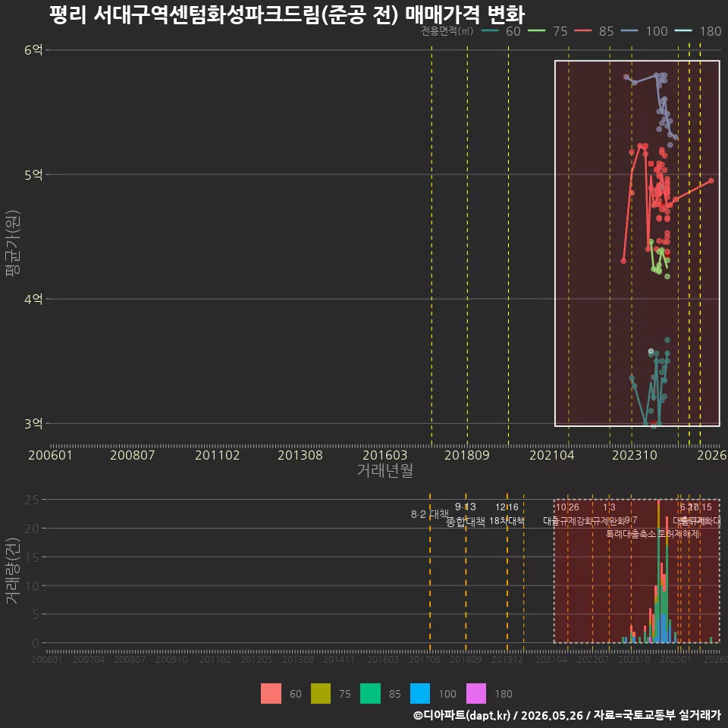Click the '201603' label on price chart axis
The height and width of the screenshot is (728, 728).
point(385,455)
